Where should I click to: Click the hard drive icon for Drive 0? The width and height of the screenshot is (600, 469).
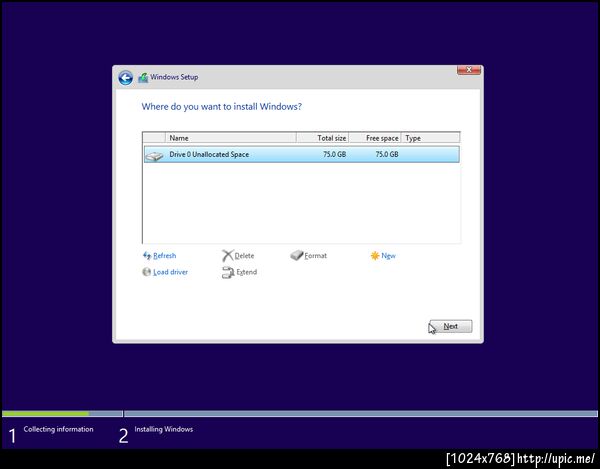click(x=154, y=155)
